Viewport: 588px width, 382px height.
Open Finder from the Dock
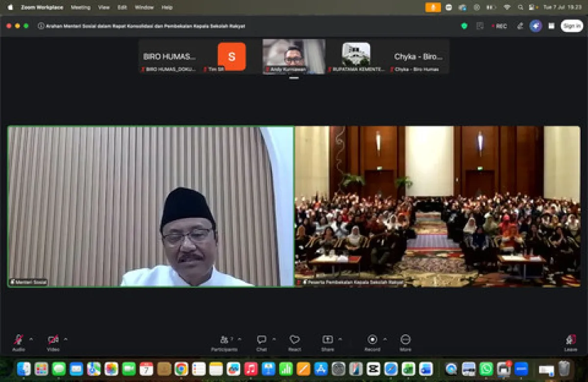(x=24, y=369)
